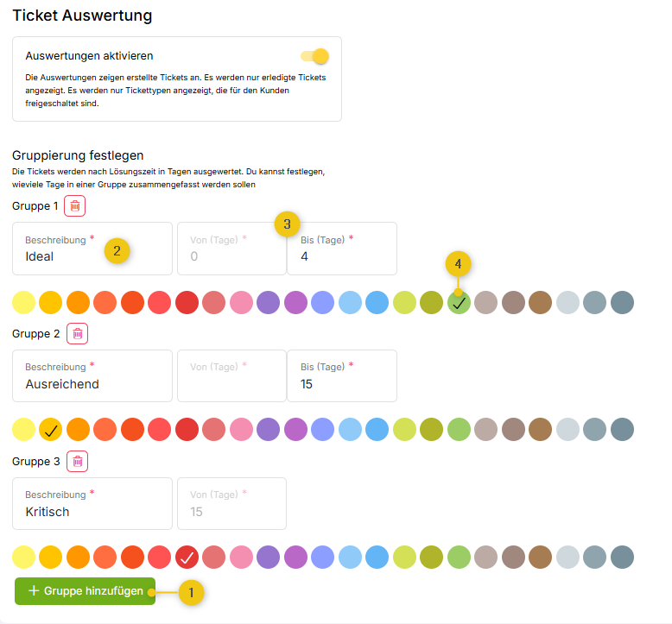Pick the brown swatch for Gruppe 2

pos(541,430)
